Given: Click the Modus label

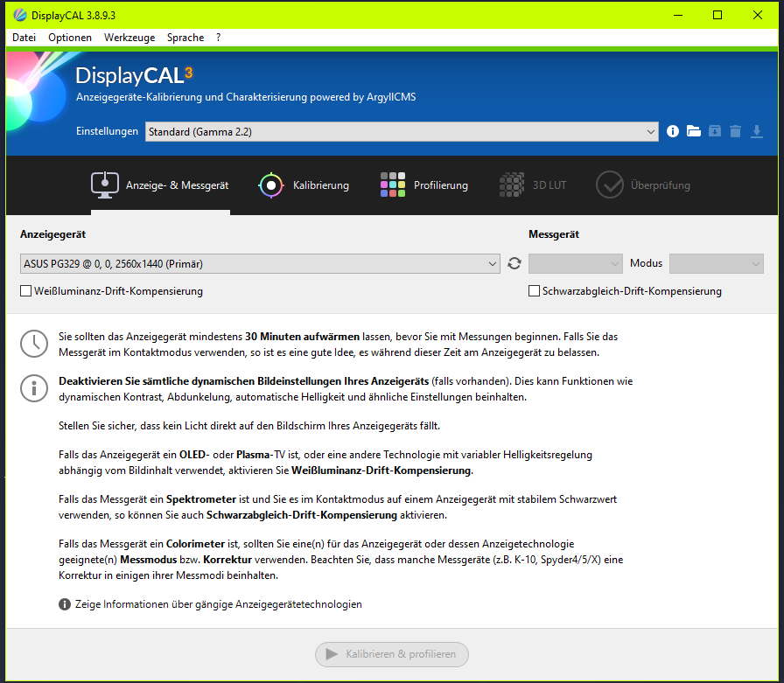Looking at the screenshot, I should 646,263.
